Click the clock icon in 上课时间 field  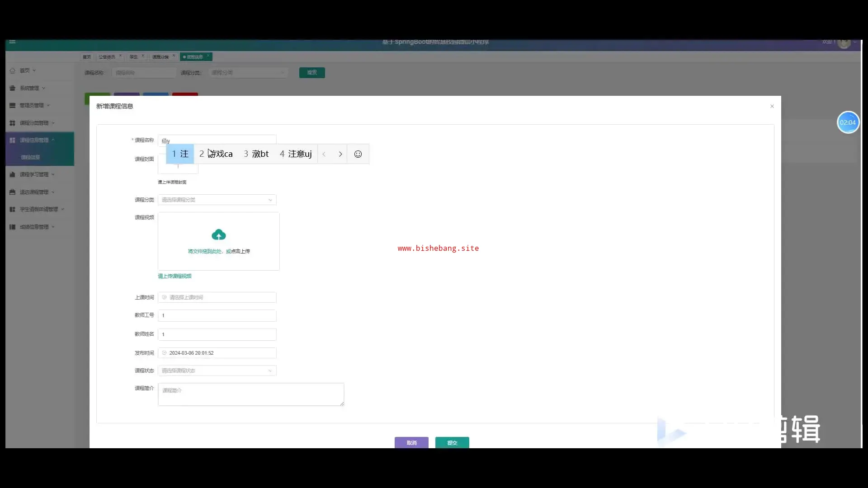tap(165, 297)
